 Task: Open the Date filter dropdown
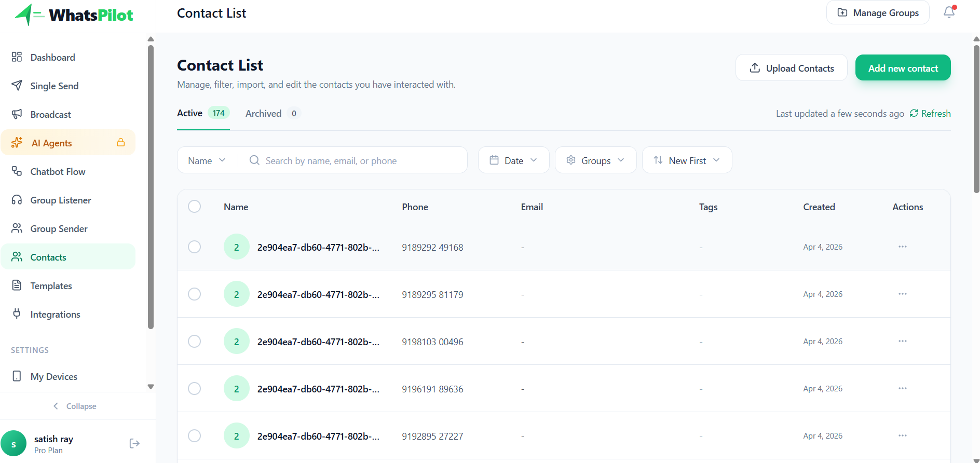tap(513, 160)
